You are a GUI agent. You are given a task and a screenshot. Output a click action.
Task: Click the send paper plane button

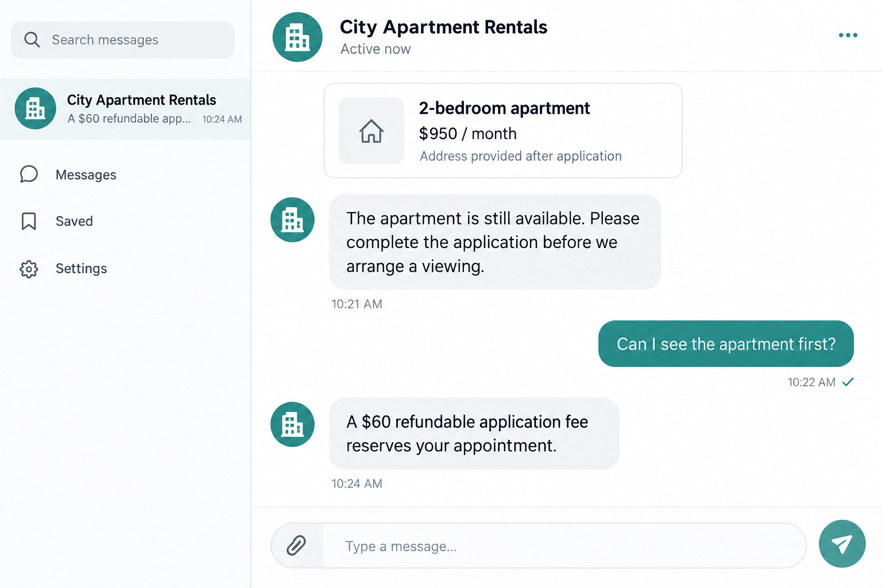coord(842,544)
